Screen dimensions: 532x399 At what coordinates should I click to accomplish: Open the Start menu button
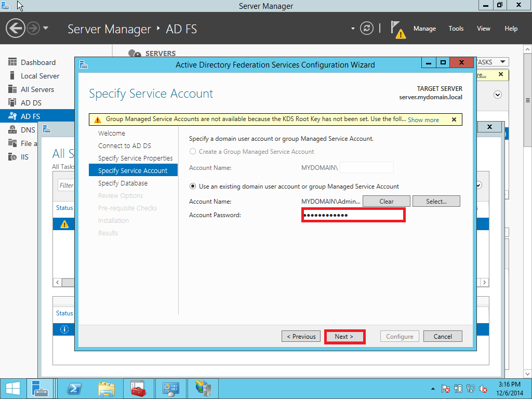[x=11, y=388]
